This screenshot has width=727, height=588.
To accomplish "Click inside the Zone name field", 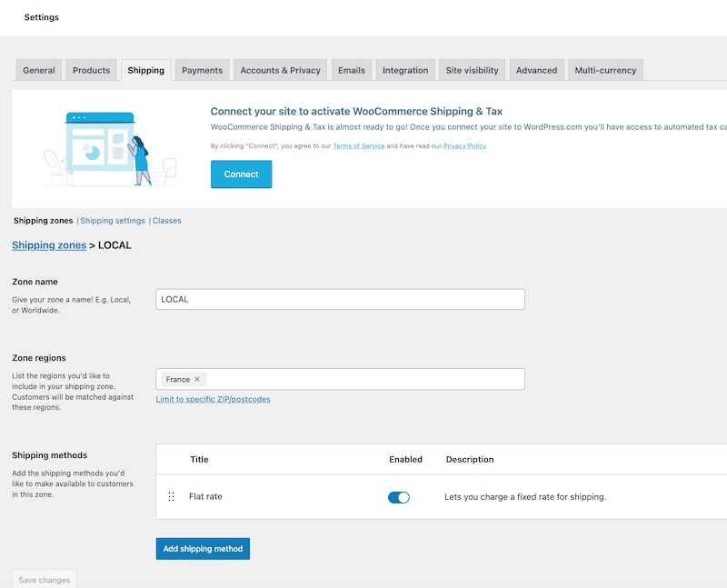I will click(340, 299).
